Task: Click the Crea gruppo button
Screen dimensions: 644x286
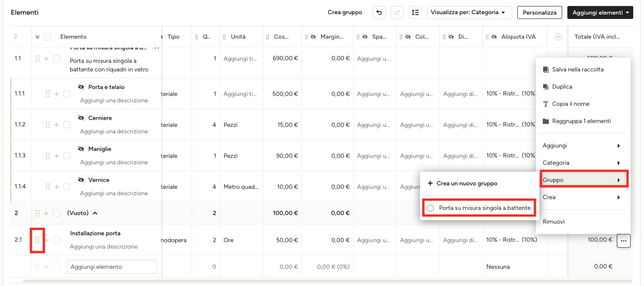Action: [345, 12]
